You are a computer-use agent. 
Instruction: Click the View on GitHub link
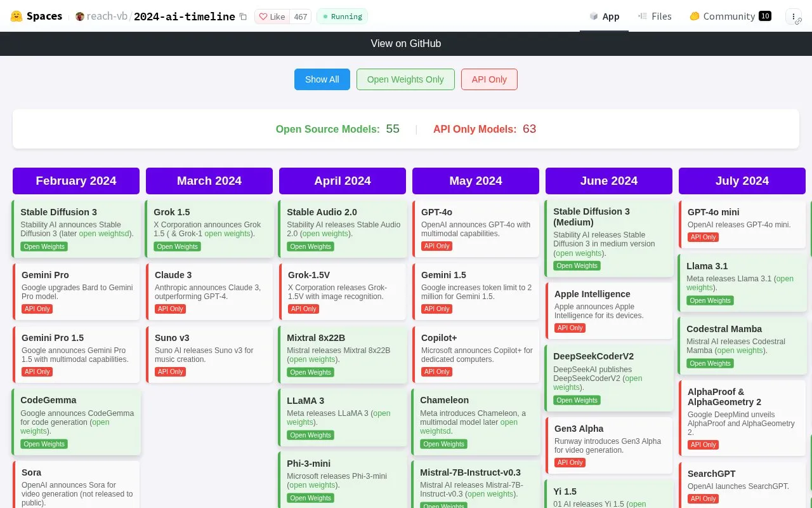(406, 44)
